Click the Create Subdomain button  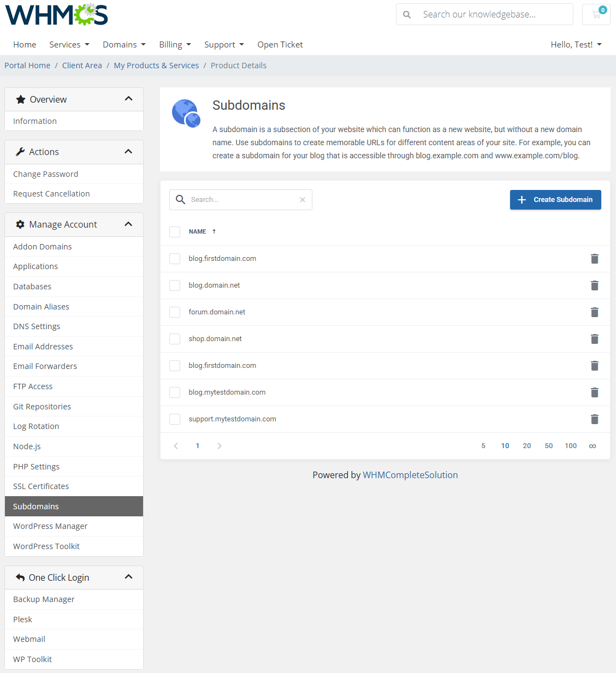click(555, 200)
